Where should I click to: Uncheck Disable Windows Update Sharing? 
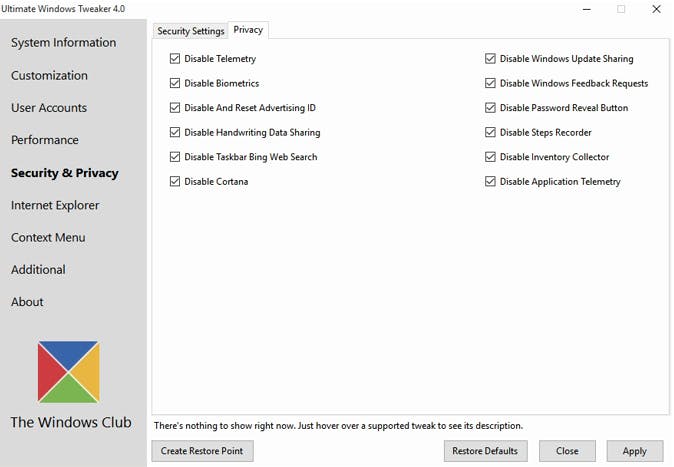point(491,59)
